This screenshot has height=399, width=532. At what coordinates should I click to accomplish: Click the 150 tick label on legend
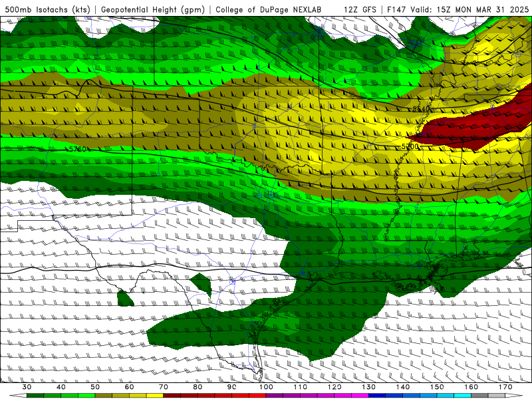point(437,387)
